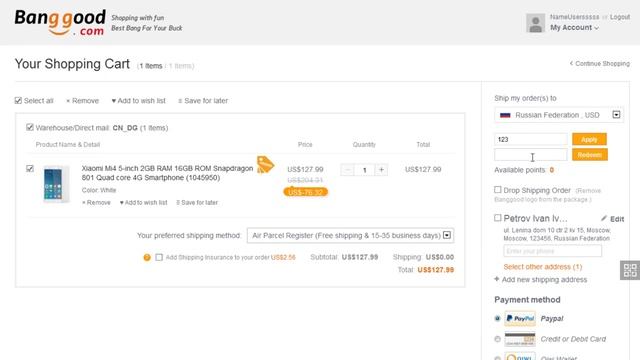This screenshot has height=360, width=640.
Task: Save the Xiaomi item for later link
Action: (x=197, y=202)
